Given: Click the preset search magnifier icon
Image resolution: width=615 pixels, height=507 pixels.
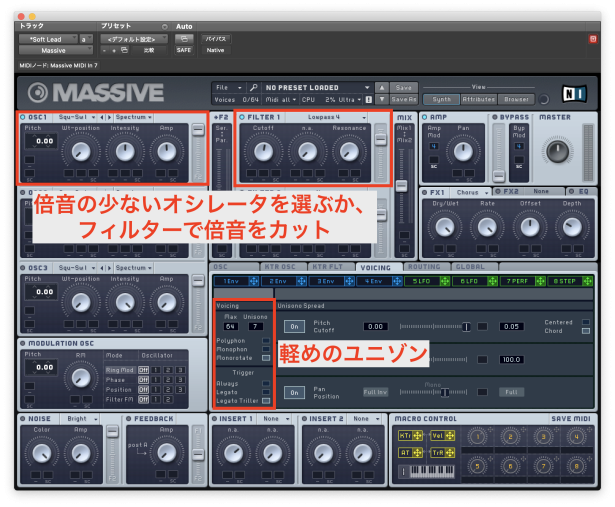Looking at the screenshot, I should point(256,87).
